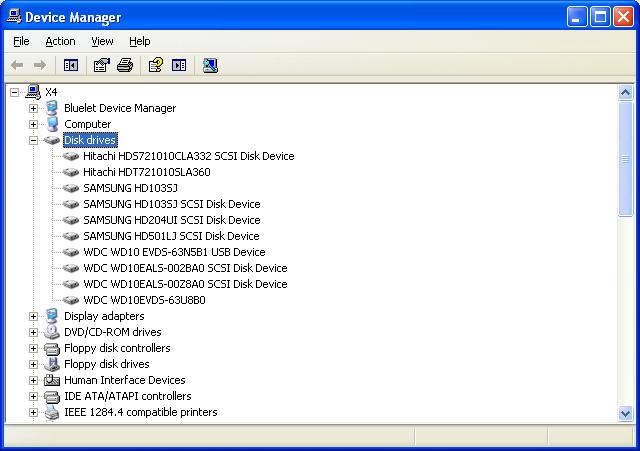640x451 pixels.
Task: Expand the Floppy disk drives node
Action: point(33,364)
